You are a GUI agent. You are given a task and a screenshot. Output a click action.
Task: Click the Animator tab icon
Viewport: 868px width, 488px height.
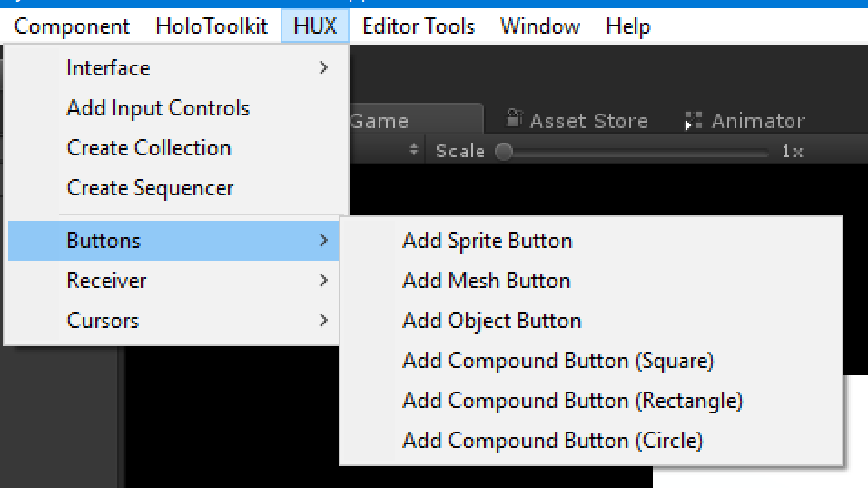click(x=693, y=120)
